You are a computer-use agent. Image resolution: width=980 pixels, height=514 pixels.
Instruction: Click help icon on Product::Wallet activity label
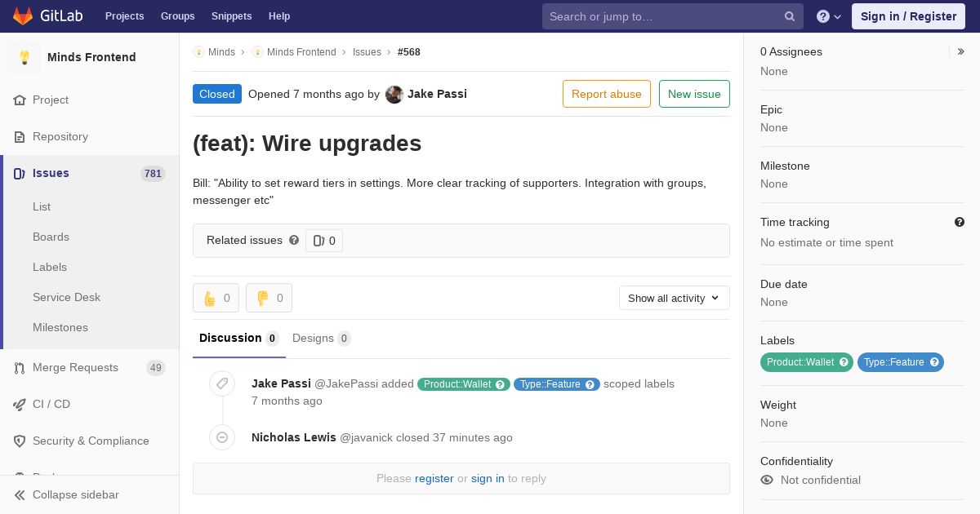(x=501, y=384)
